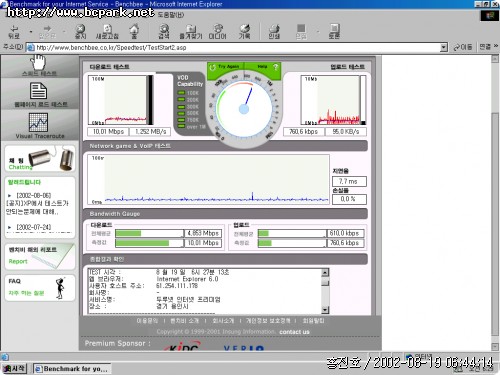Click the Forward arrow toolbar icon
This screenshot has height=375, width=500.
[47, 31]
